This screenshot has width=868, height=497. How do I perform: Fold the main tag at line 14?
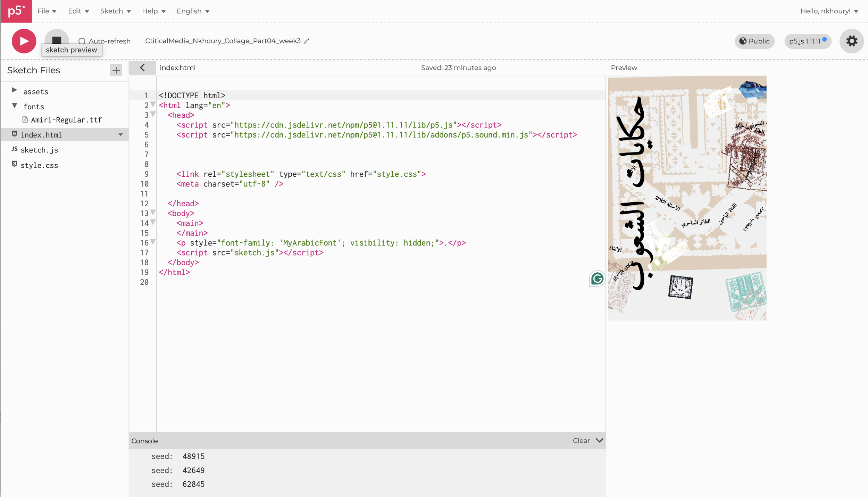tap(153, 222)
